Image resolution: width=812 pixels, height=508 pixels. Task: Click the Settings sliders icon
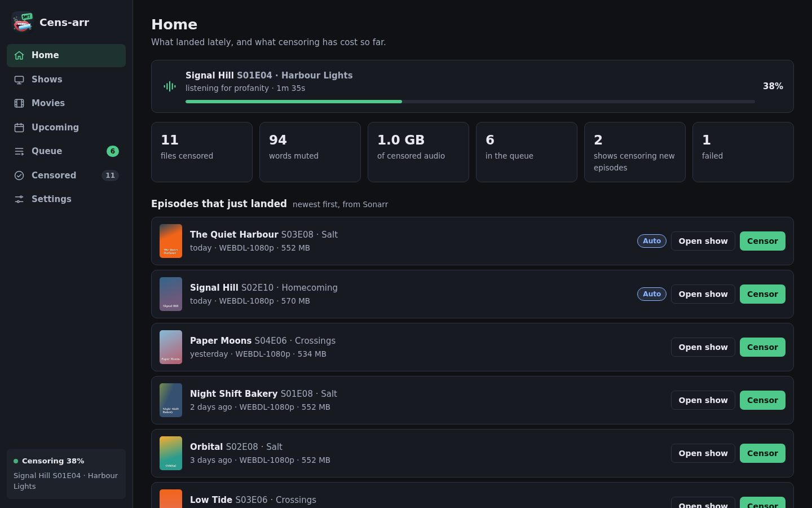[19, 199]
